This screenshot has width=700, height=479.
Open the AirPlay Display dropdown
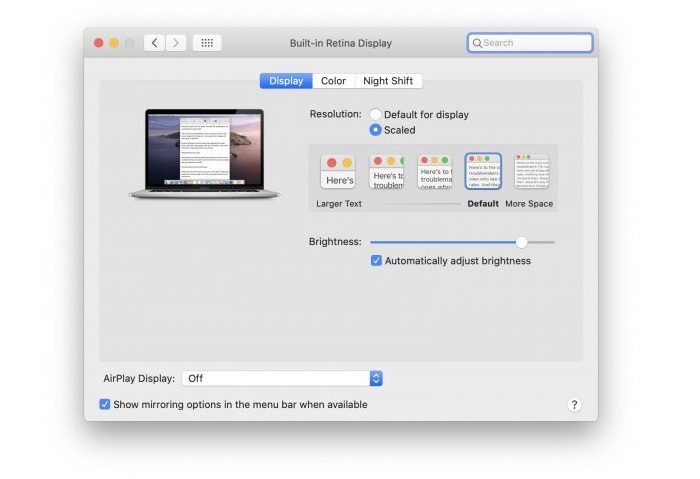[x=282, y=379]
